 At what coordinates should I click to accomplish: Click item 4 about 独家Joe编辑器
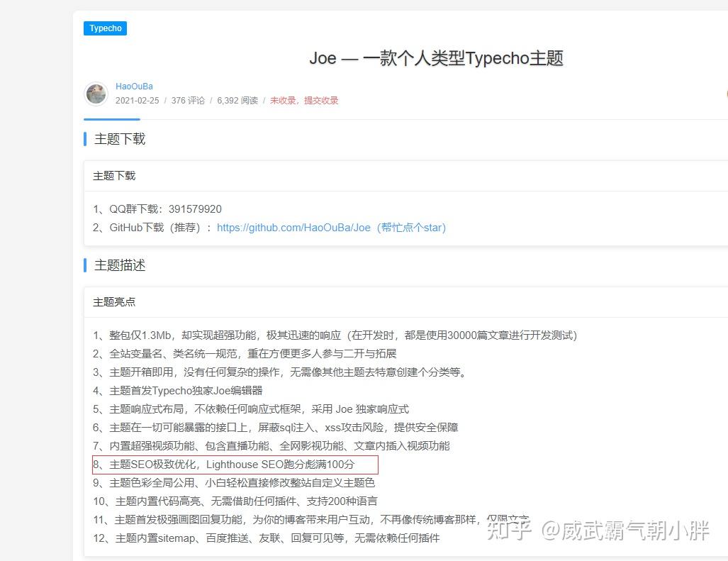click(x=178, y=391)
